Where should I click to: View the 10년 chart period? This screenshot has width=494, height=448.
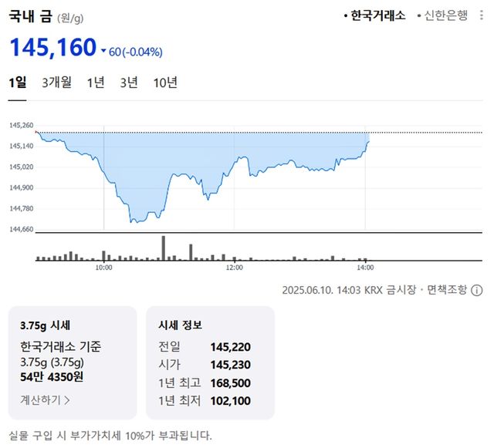click(165, 83)
